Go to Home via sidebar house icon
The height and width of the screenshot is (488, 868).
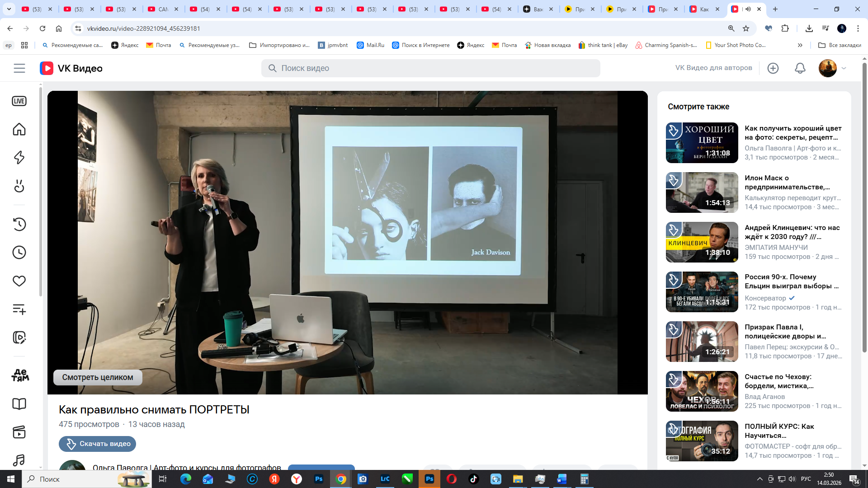coord(19,130)
